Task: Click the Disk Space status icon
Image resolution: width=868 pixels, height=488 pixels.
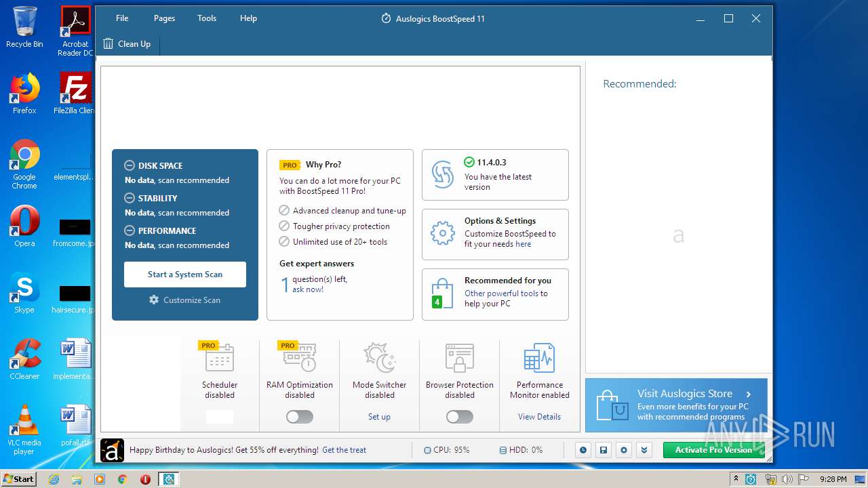Action: tap(130, 165)
